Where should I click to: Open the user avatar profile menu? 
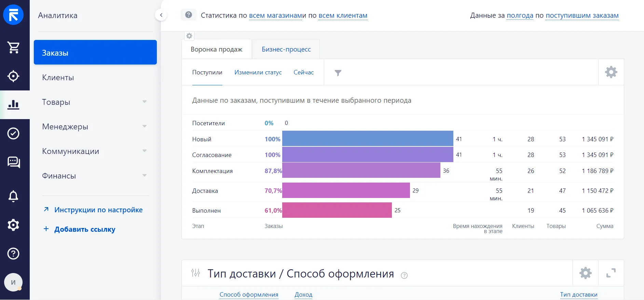13,282
